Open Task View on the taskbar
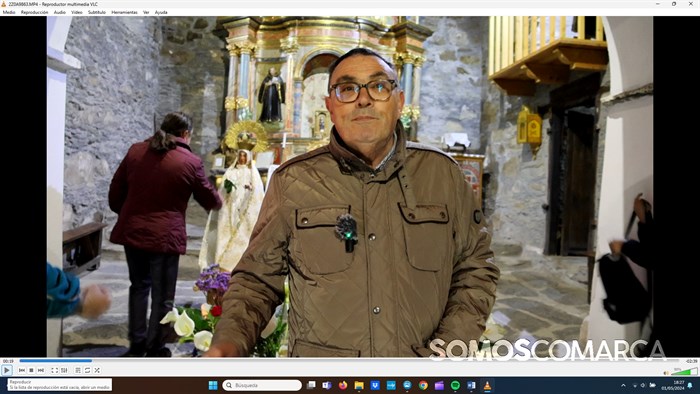Viewport: 700px width, 394px height. coord(311,385)
